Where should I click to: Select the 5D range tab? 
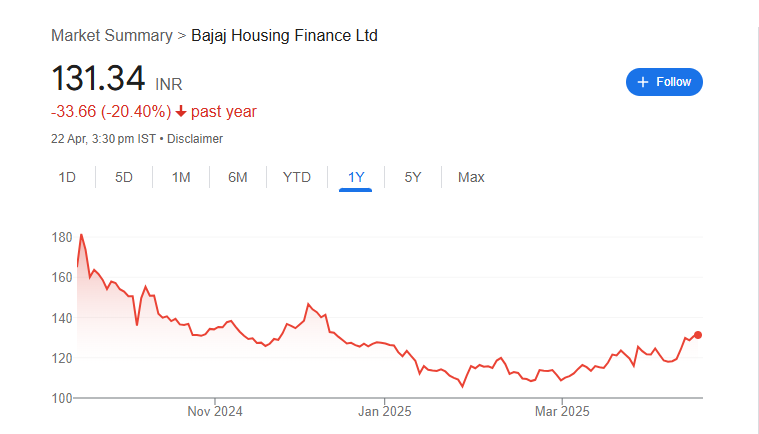point(124,177)
